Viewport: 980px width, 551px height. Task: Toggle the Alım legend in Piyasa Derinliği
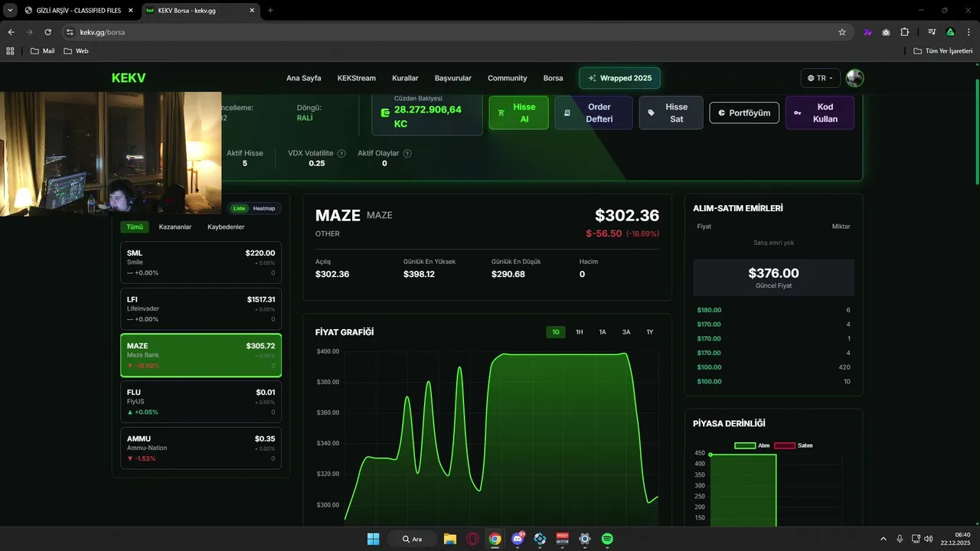tap(752, 445)
